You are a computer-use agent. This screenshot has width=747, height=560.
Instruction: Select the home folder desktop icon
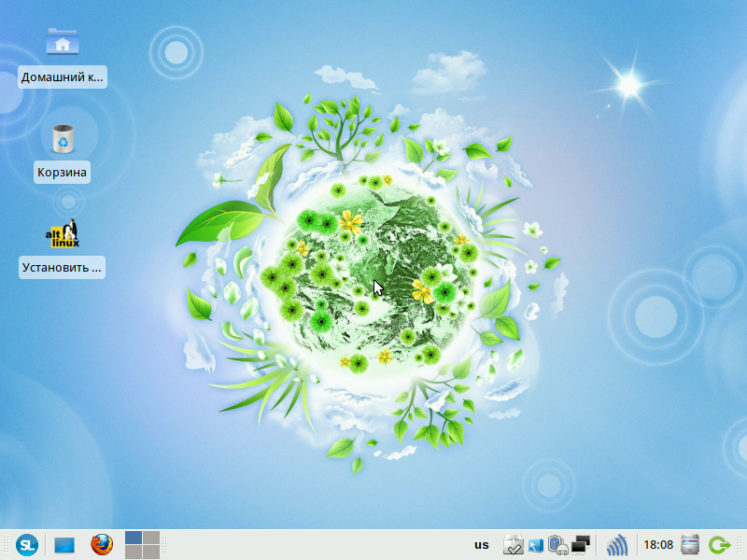63,42
